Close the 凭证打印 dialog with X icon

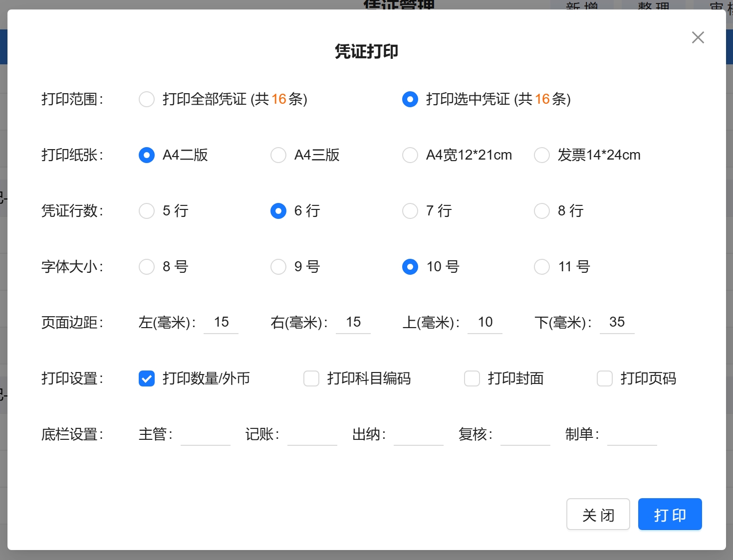coord(698,37)
